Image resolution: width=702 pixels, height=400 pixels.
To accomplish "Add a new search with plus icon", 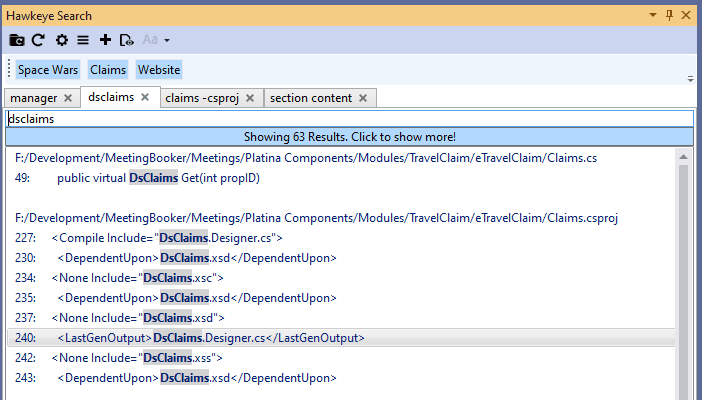I will coord(105,40).
